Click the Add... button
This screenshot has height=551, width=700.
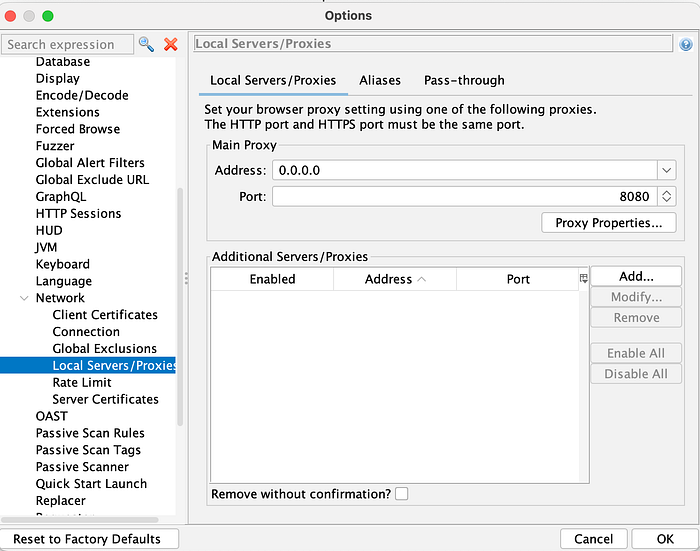(x=636, y=276)
